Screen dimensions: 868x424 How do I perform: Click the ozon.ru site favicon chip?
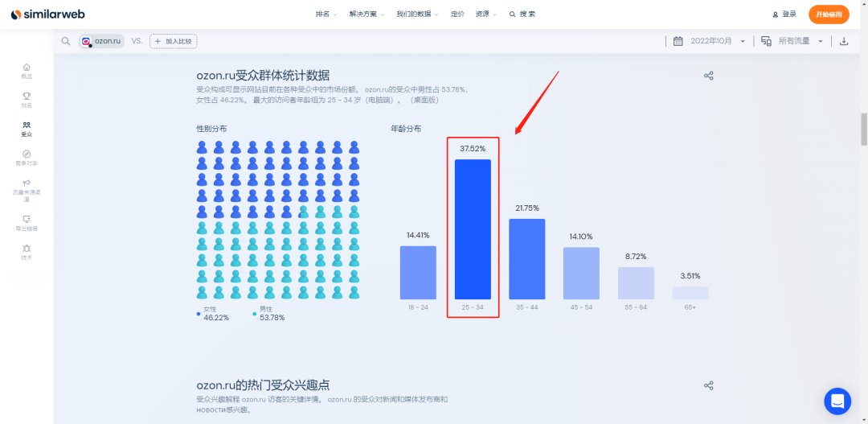click(101, 41)
